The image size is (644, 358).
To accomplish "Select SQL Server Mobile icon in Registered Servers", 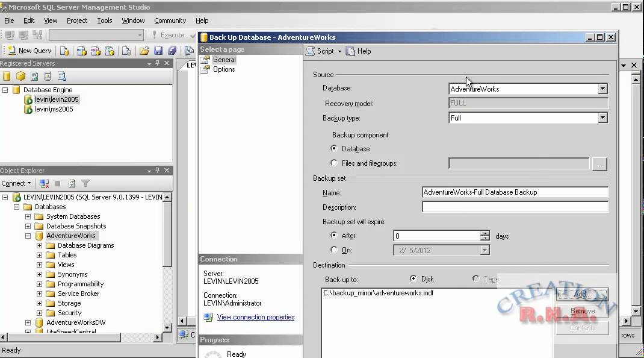I will (x=48, y=76).
